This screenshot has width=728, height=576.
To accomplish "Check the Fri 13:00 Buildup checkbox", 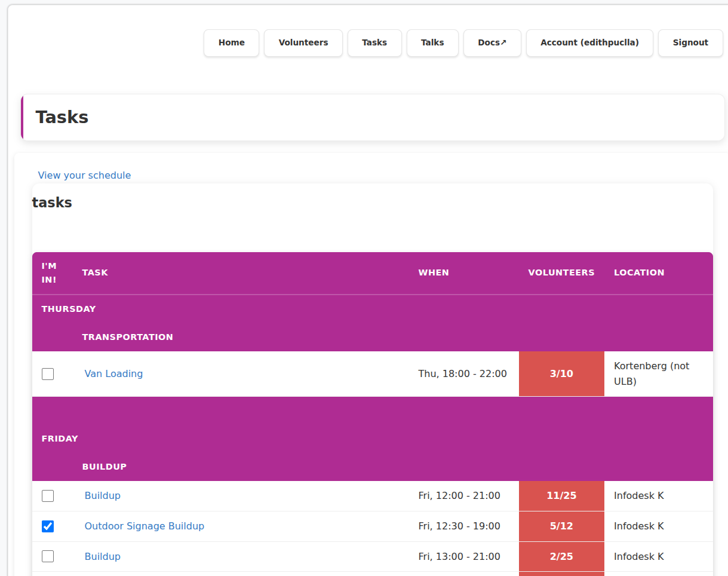I will pyautogui.click(x=48, y=557).
